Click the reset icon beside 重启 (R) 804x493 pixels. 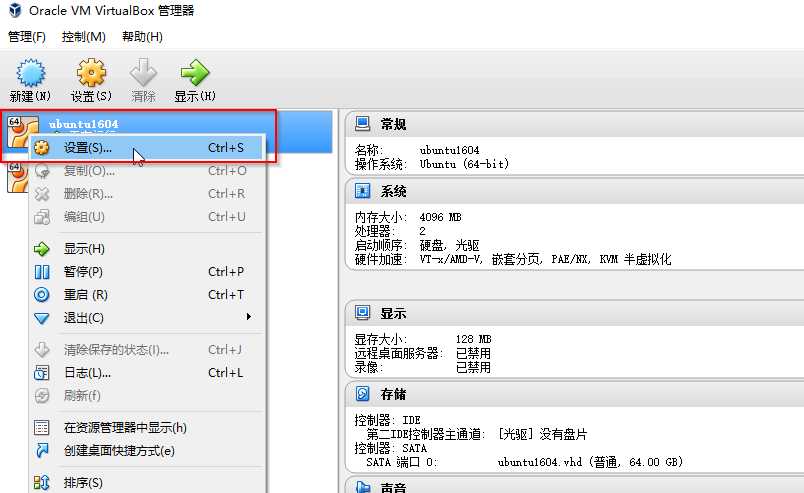point(42,295)
